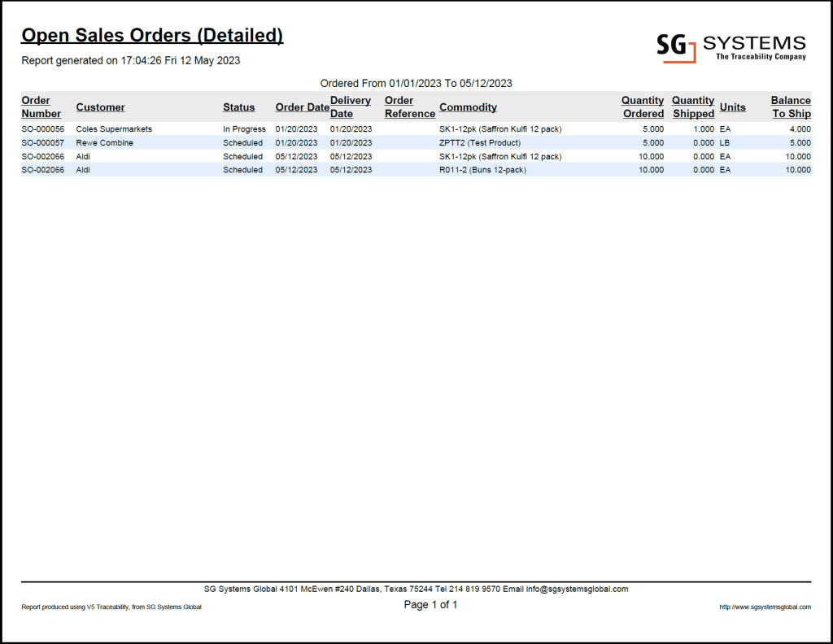Click the report generation timestamp text

pos(130,60)
